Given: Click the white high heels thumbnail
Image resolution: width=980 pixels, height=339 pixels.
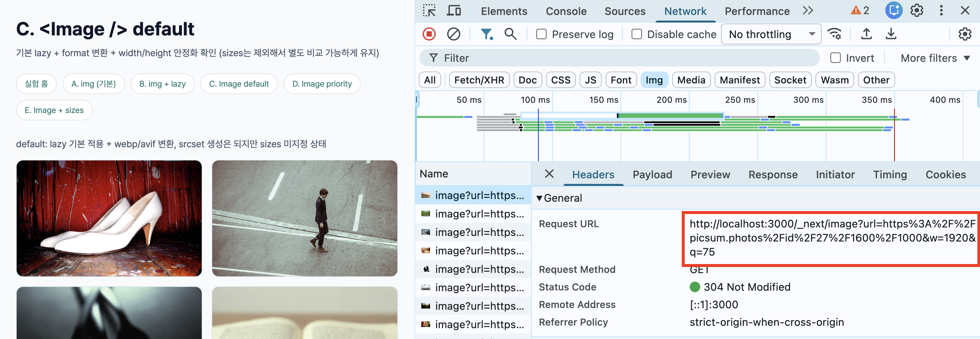Looking at the screenshot, I should [x=109, y=218].
